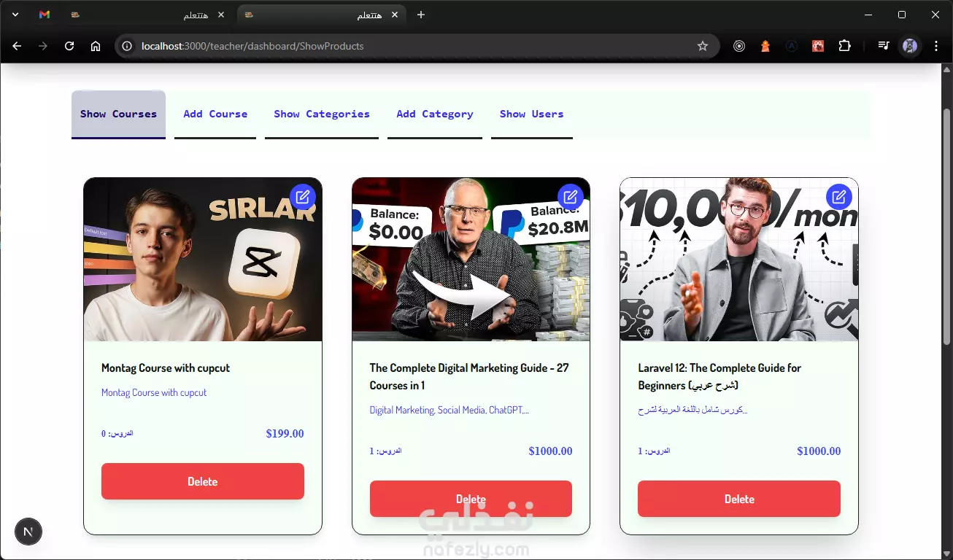Open the browser home page
953x560 pixels.
(96, 46)
